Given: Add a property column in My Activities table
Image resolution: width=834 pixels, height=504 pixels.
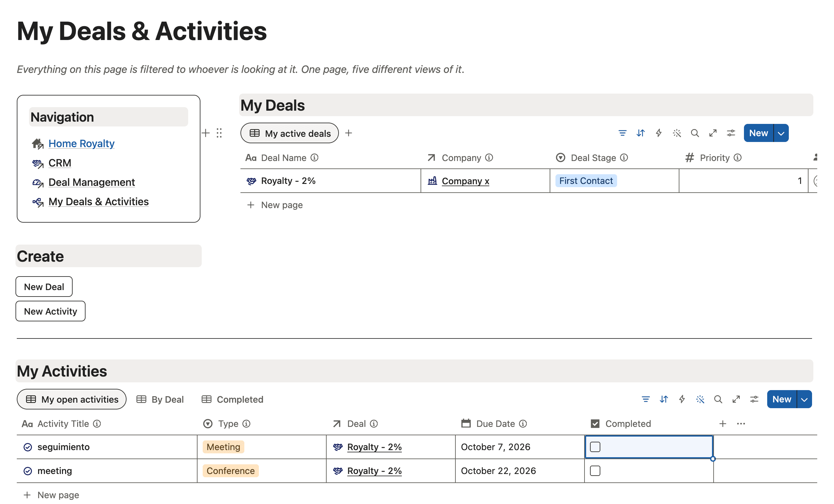Looking at the screenshot, I should point(723,423).
